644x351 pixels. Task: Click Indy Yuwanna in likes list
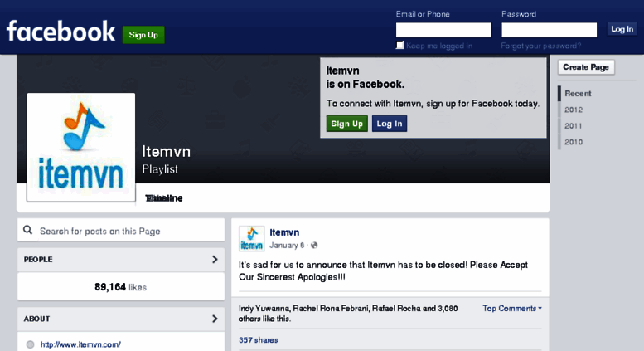coord(264,308)
